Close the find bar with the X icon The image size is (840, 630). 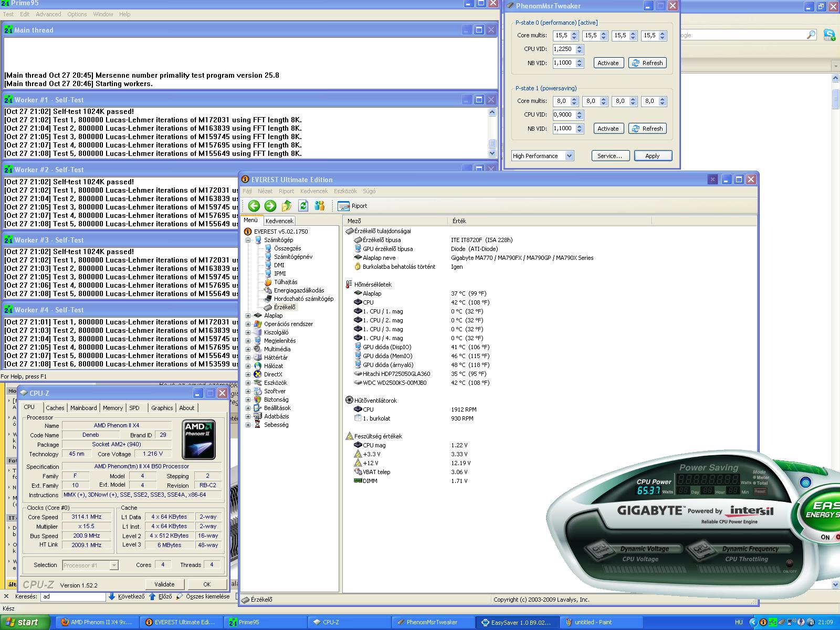point(6,596)
